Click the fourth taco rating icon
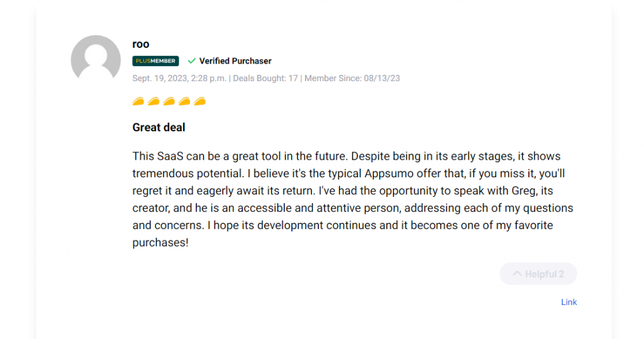This screenshot has height=339, width=644. click(184, 101)
